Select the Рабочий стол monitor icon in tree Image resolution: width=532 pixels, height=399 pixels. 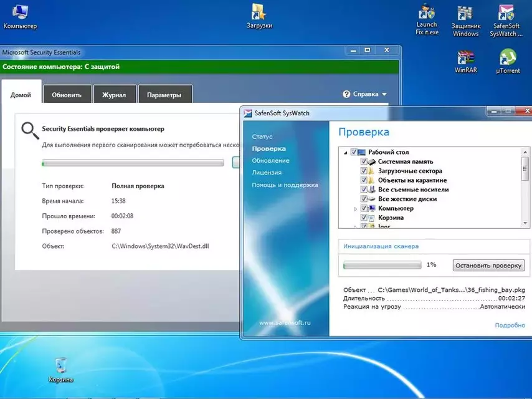pos(361,152)
